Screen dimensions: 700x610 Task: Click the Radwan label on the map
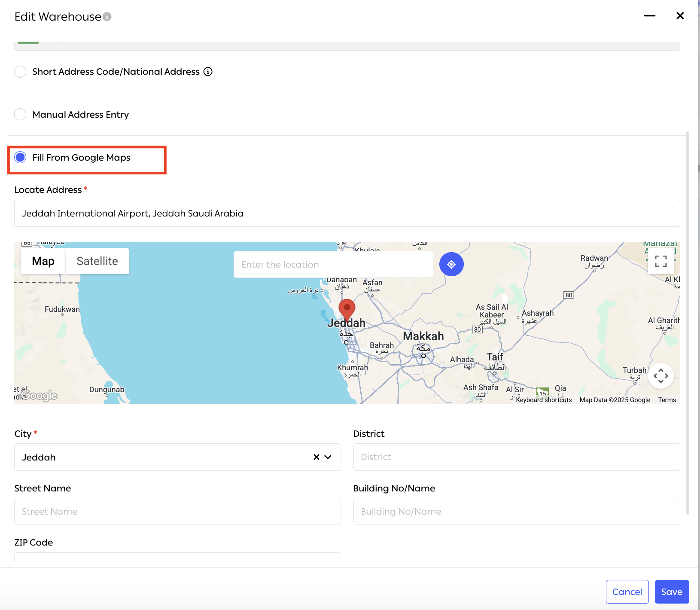tap(594, 258)
